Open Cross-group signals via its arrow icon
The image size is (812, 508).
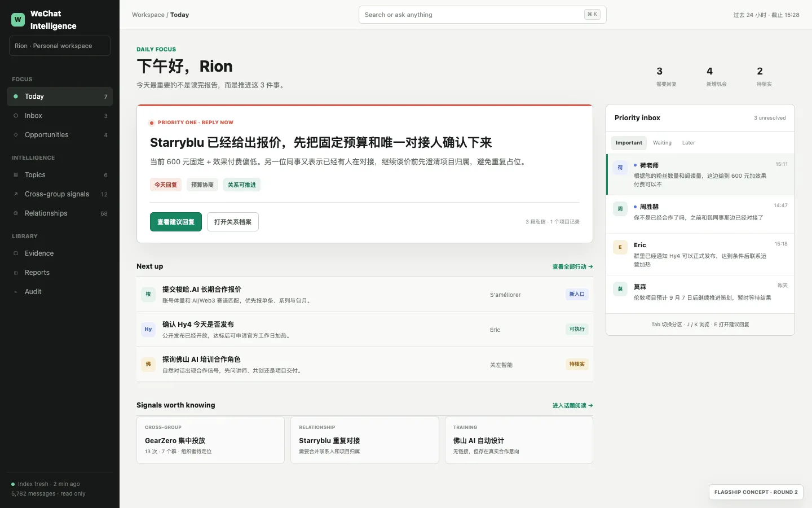tap(16, 194)
